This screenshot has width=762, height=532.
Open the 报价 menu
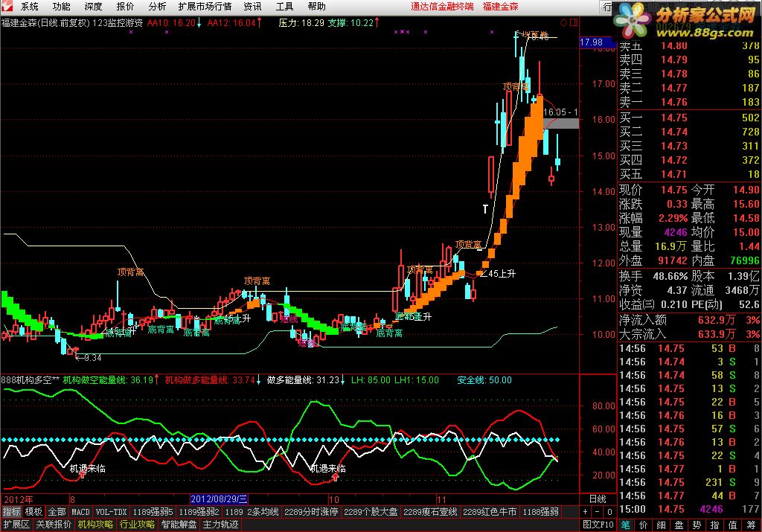pyautogui.click(x=125, y=6)
